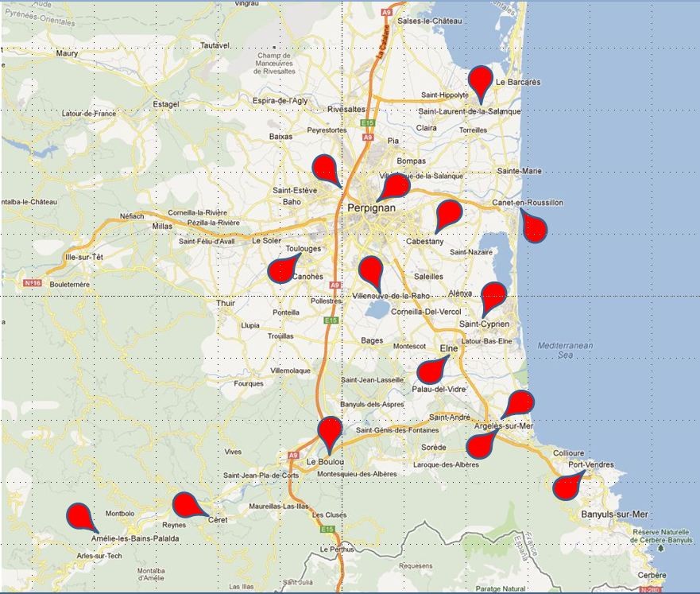700x594 pixels.
Task: Open the marker above Villeneuve-de-la-Raho
Action: click(x=369, y=270)
